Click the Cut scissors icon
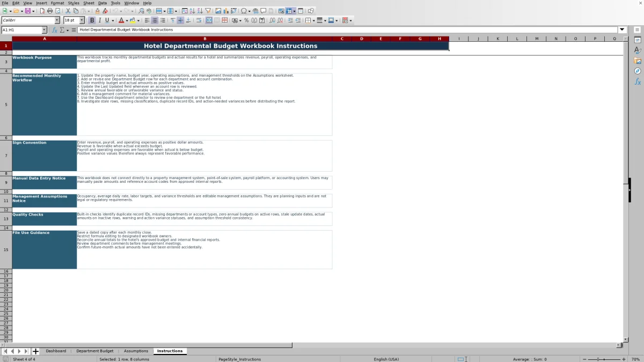Viewport: 644px width, 362px height. click(68, 11)
